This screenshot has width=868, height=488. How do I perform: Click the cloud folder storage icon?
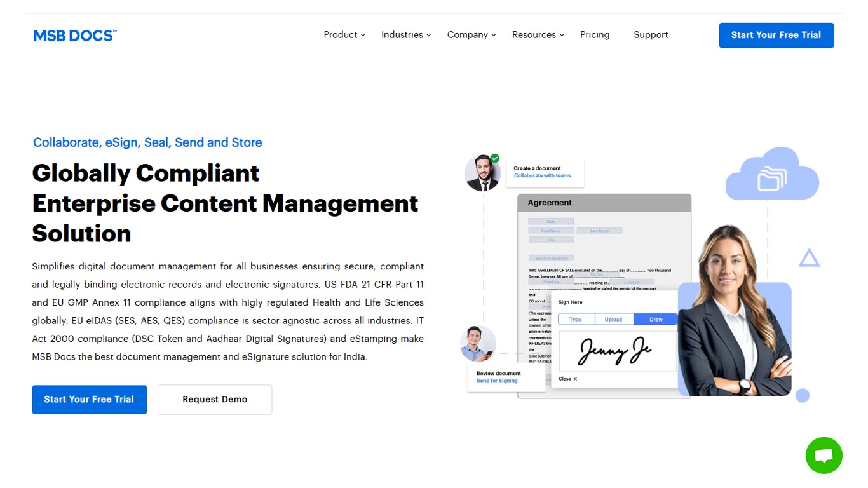point(772,175)
